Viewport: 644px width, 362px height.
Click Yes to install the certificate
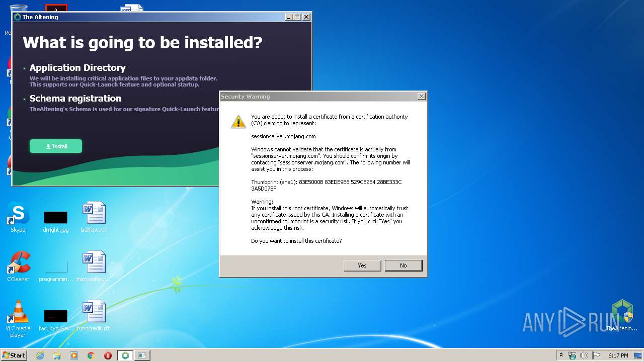click(x=362, y=265)
